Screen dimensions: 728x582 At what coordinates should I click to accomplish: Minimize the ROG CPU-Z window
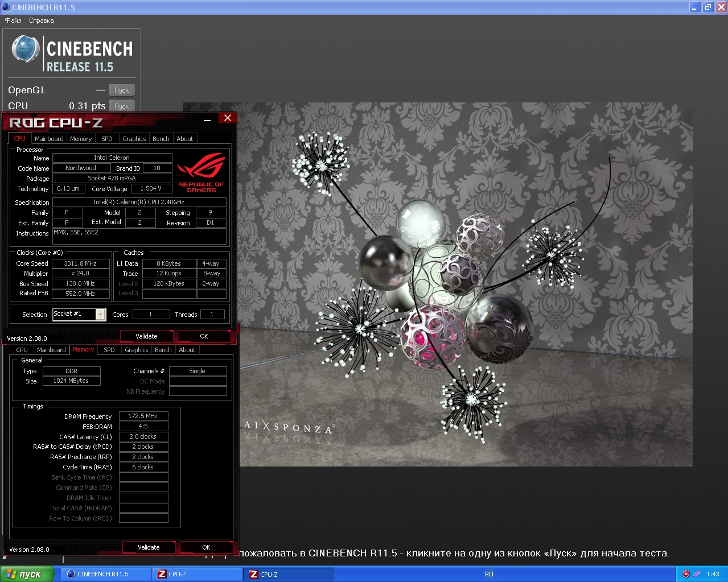pos(207,119)
